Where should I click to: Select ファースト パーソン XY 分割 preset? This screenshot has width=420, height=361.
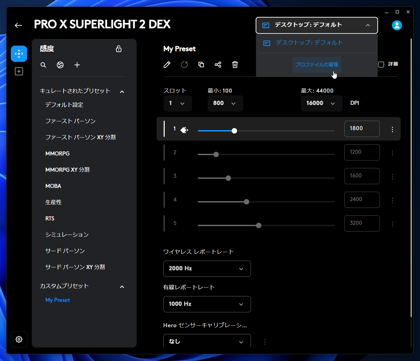[x=80, y=137]
